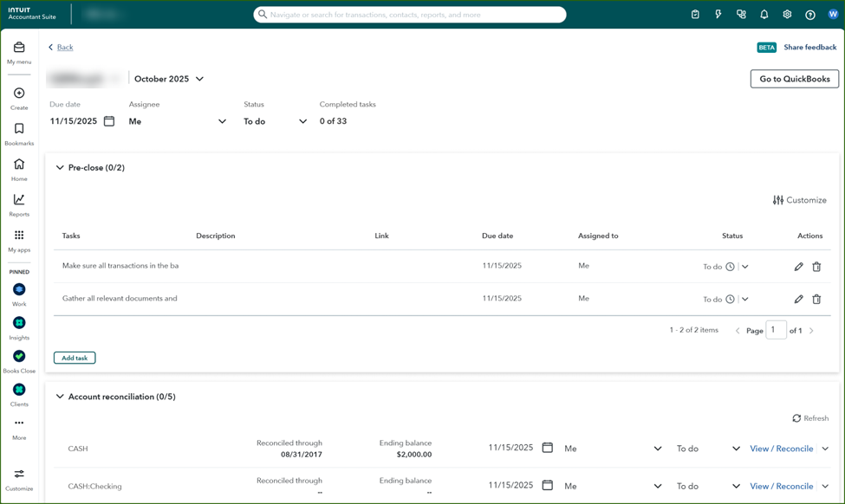Open the notifications bell icon
Viewport: 845px width, 504px height.
pyautogui.click(x=764, y=15)
